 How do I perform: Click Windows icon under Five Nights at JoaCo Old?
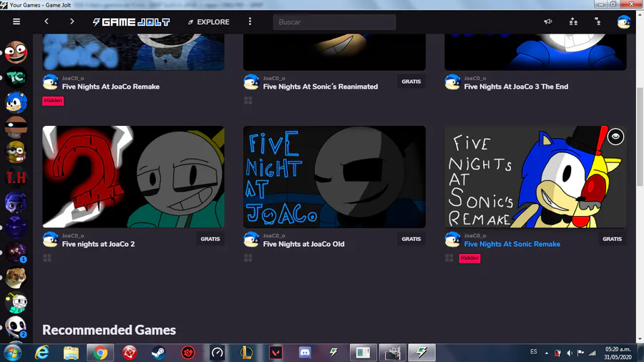(x=248, y=258)
